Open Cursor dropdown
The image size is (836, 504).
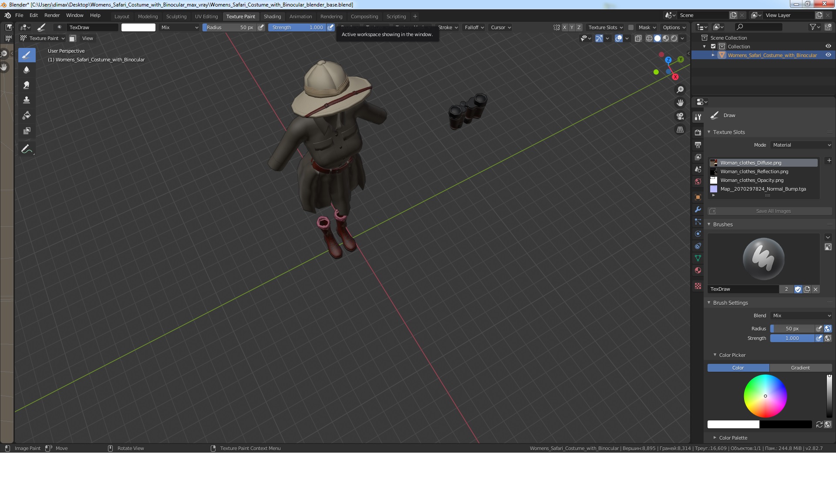pyautogui.click(x=501, y=27)
